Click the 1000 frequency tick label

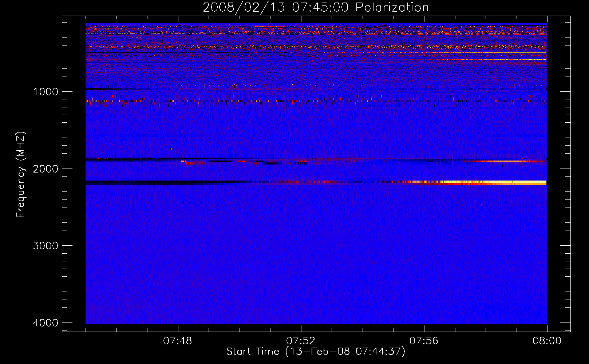pos(46,92)
